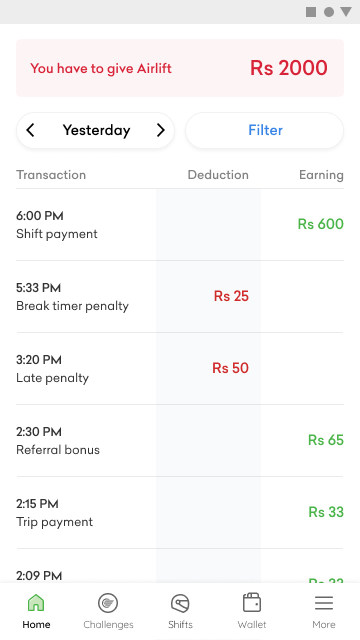Open the Challenges circular icon
Screen dimensions: 360x640
[108, 603]
